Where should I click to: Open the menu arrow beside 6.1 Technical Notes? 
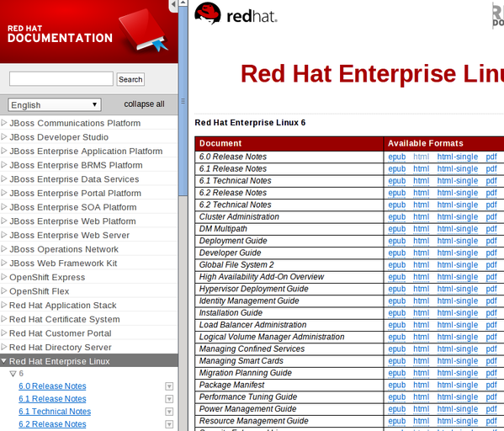pyautogui.click(x=169, y=412)
